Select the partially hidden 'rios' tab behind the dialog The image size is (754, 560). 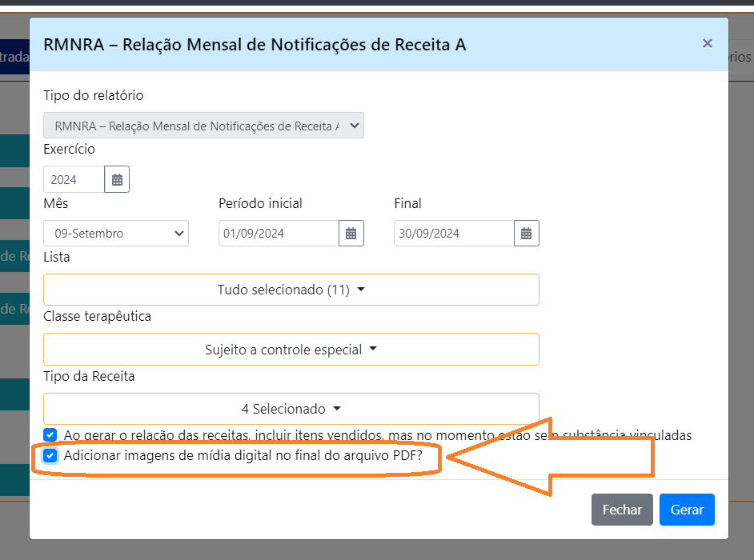point(740,57)
